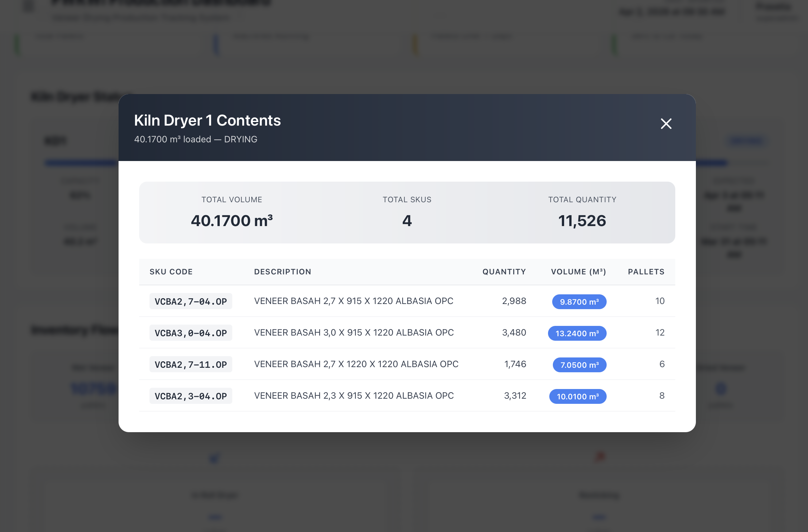Click the 10.0100 m³ volume badge
Image resolution: width=808 pixels, height=532 pixels.
[x=577, y=396]
